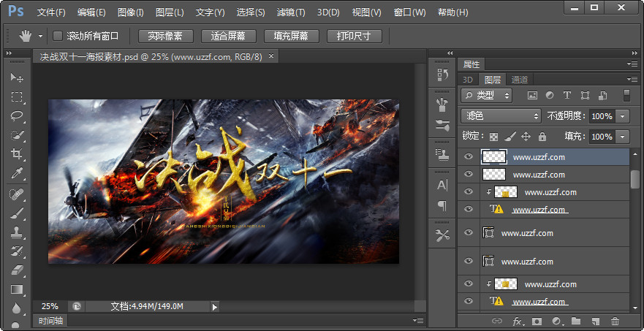644x331 pixels.
Task: Toggle the layer filtering on/off switch
Action: point(626,95)
